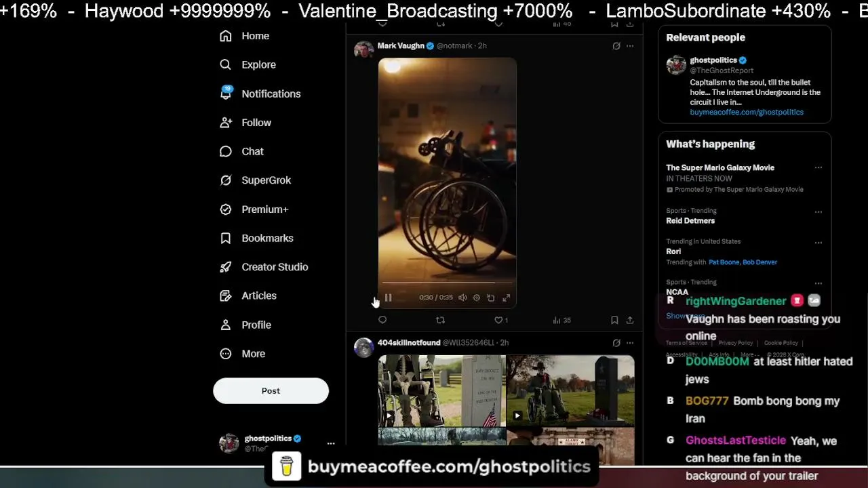Open the Pat Boone link

click(x=724, y=262)
